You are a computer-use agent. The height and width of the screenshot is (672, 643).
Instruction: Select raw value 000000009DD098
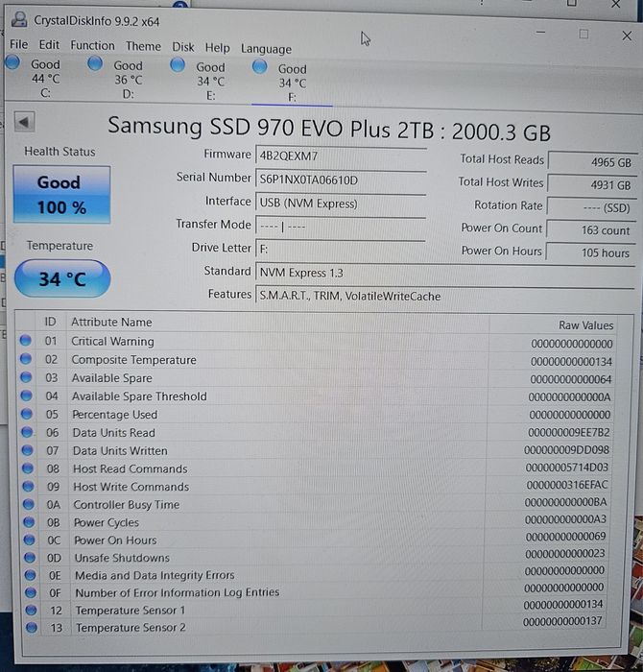(x=566, y=449)
